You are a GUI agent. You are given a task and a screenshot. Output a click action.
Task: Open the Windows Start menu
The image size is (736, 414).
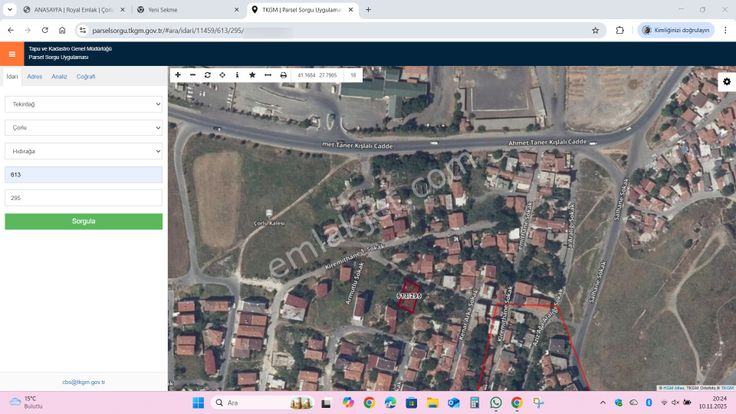tap(197, 402)
